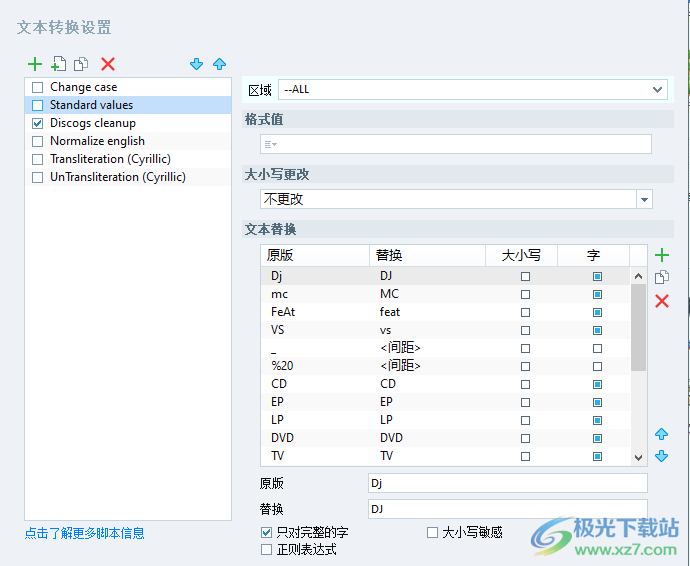Toggle word checkbox in the %20 row
The image size is (690, 566).
[x=597, y=367]
